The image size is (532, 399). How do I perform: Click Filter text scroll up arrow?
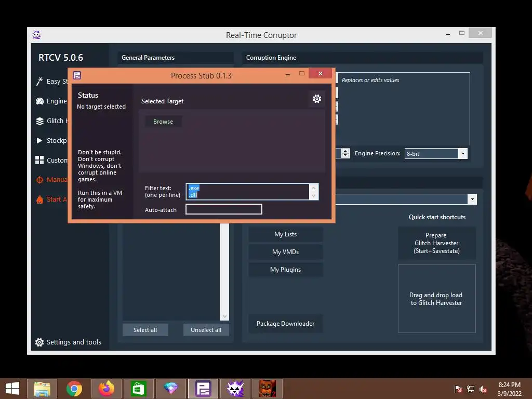point(313,188)
